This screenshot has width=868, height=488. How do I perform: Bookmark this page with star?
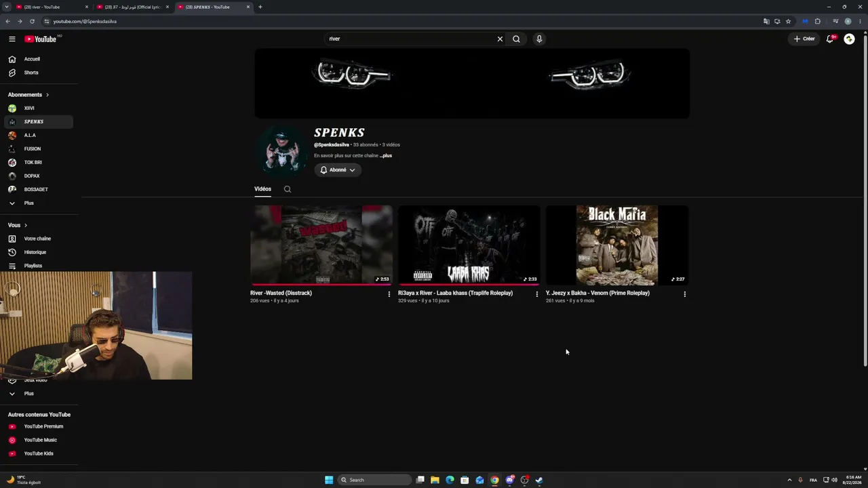[788, 21]
